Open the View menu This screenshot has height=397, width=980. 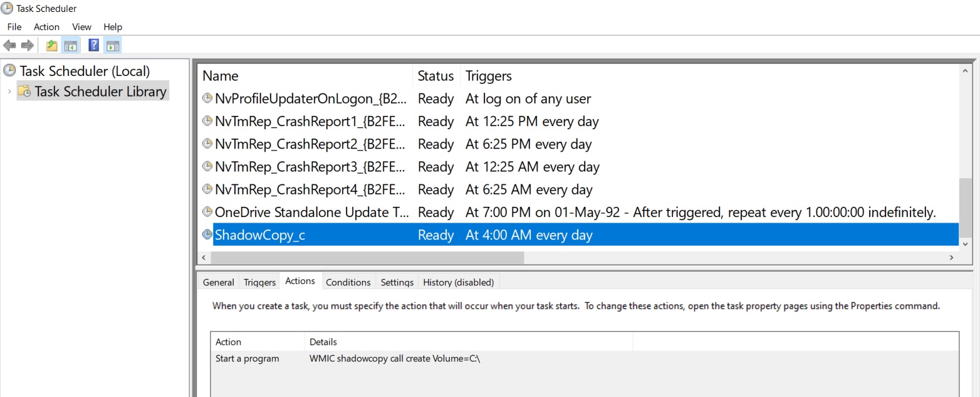point(81,27)
